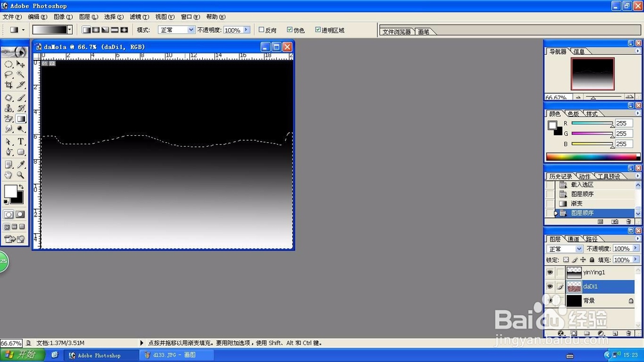Open the 文件浏览器 palette tab

(396, 32)
